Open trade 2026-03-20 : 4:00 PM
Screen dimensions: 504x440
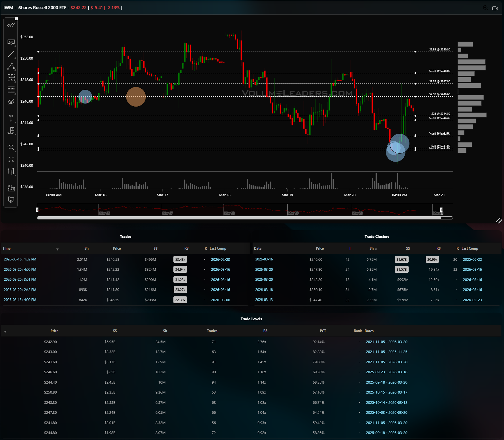(x=20, y=270)
